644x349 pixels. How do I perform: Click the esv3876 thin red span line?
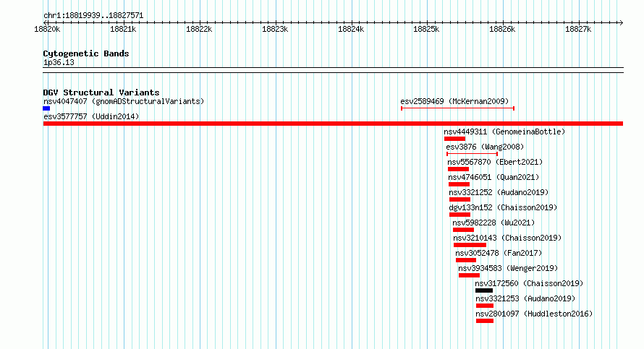[x=473, y=154]
